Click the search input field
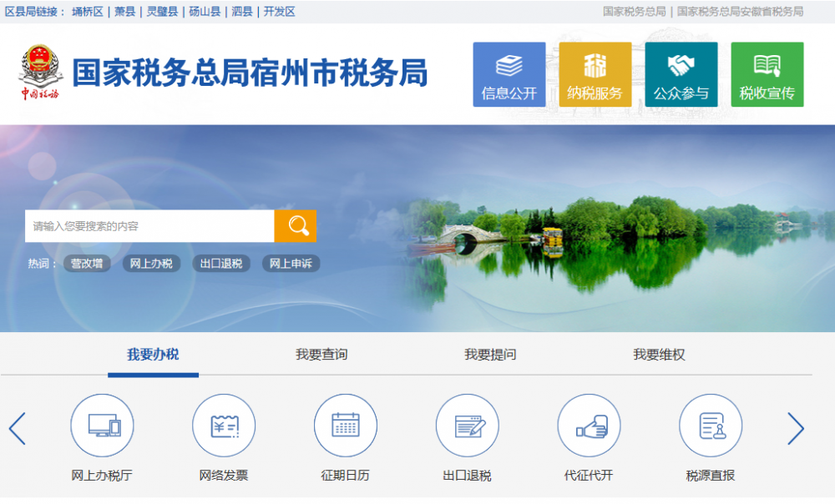The width and height of the screenshot is (835, 504). (150, 226)
